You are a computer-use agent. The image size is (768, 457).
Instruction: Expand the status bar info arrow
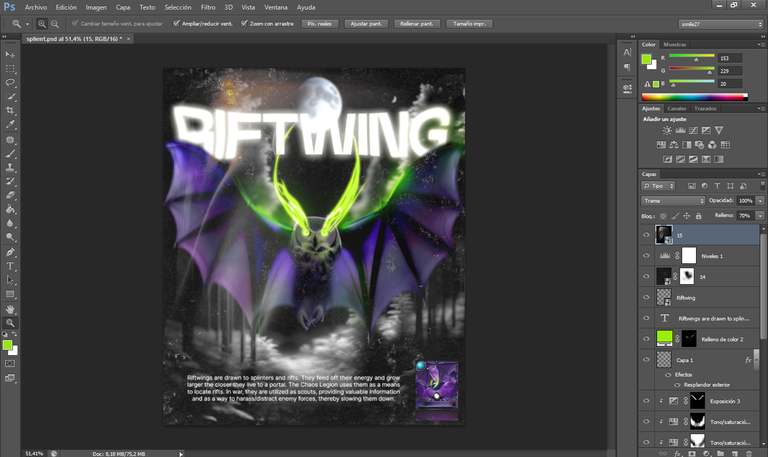(181, 454)
